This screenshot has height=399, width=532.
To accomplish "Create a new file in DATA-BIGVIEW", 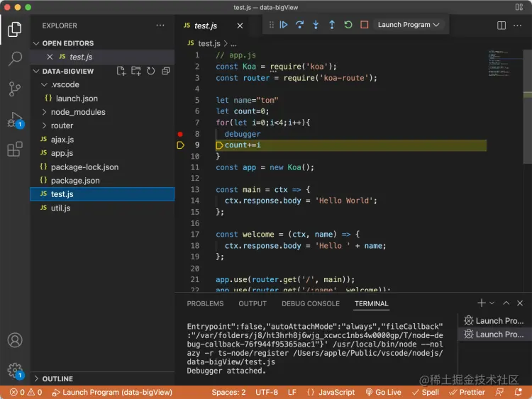I will click(121, 71).
